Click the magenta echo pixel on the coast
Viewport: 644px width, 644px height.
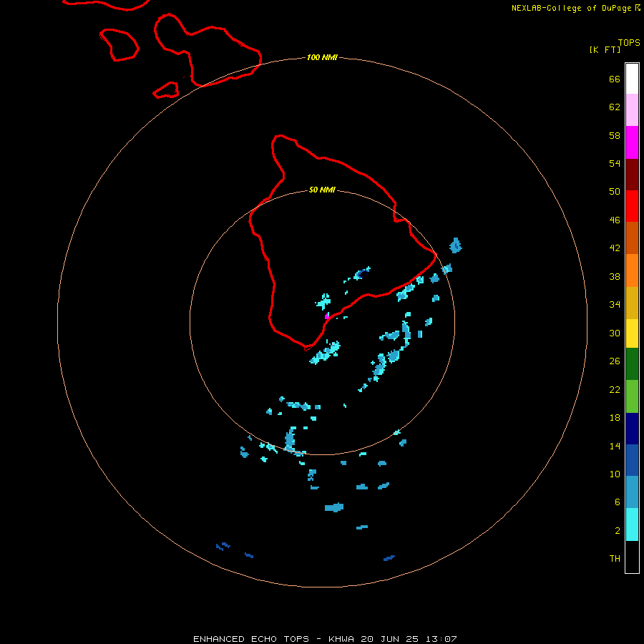(327, 316)
